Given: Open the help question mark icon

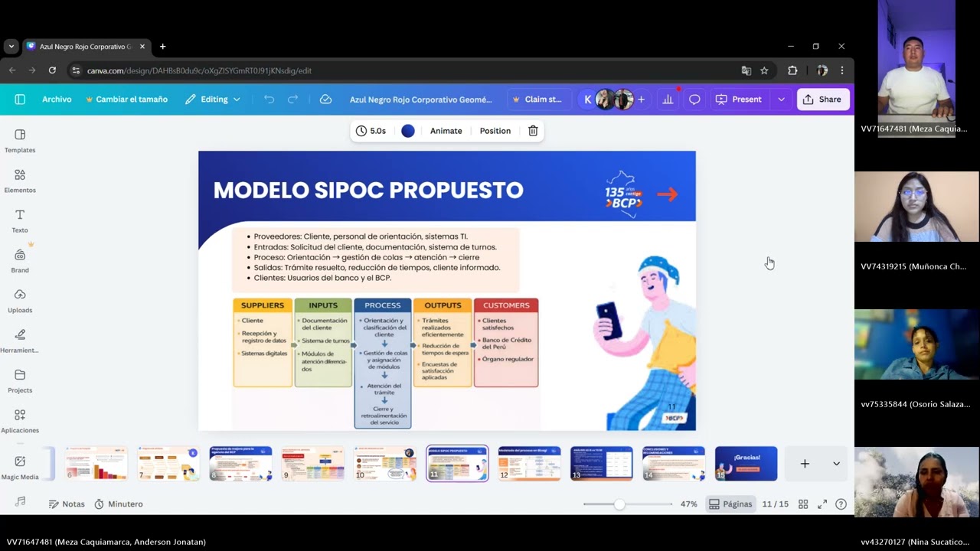Looking at the screenshot, I should click(841, 504).
